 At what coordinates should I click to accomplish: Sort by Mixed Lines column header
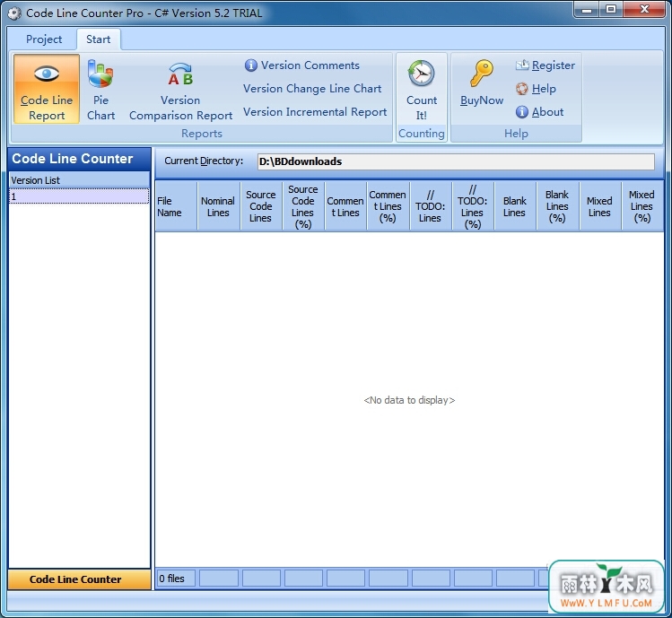(599, 206)
